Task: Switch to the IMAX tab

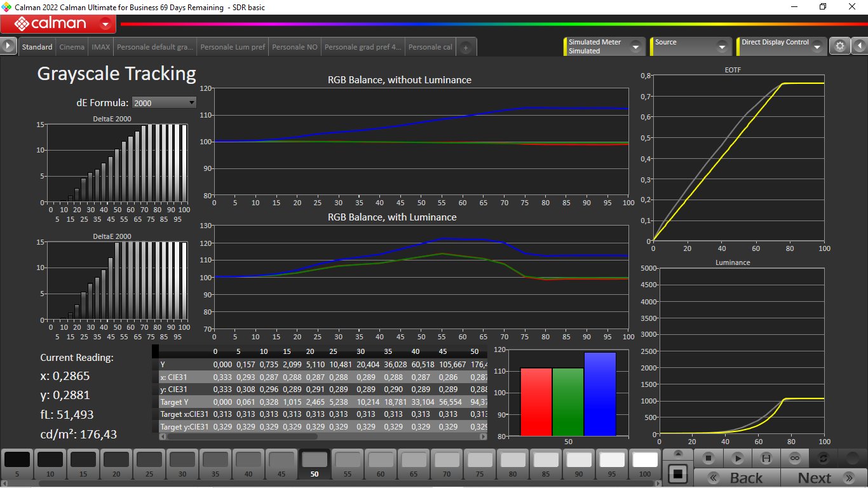Action: (x=100, y=47)
